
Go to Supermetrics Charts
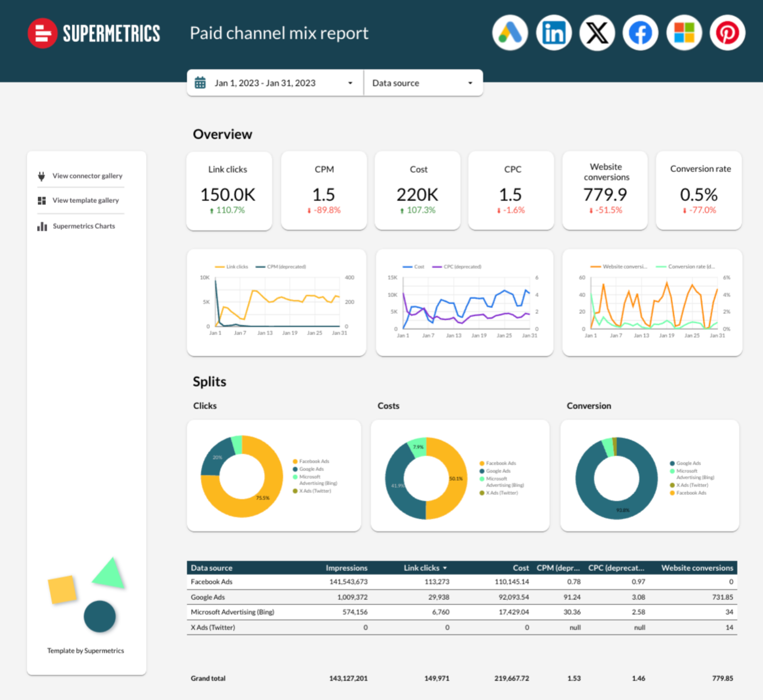pos(84,226)
